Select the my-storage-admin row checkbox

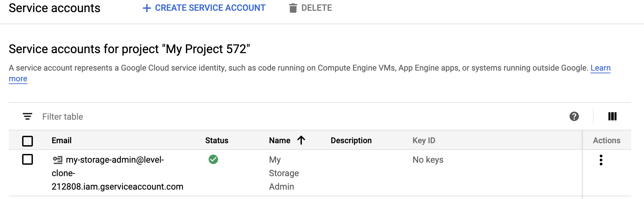click(28, 159)
